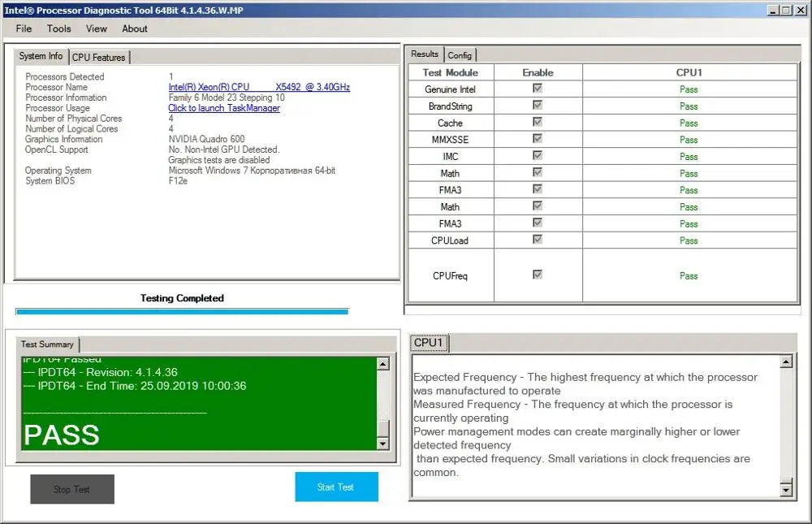Click the Stop Test button
Viewport: 812px width, 524px height.
(72, 489)
